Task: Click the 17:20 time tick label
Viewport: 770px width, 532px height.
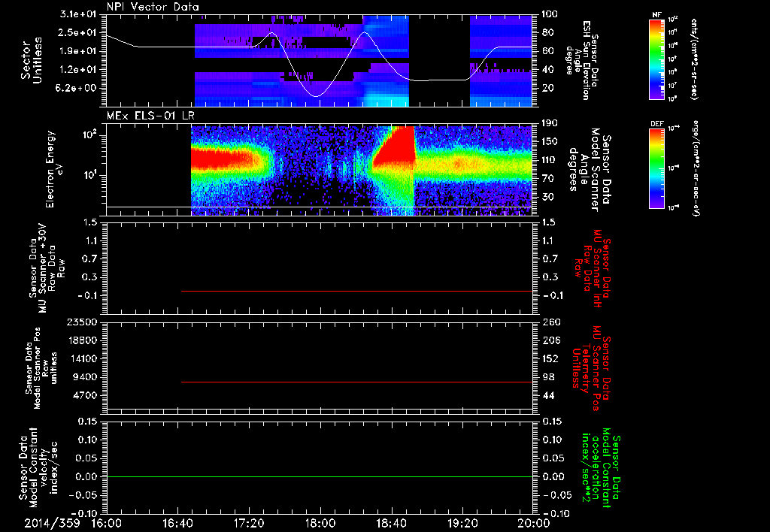Action: [249, 523]
